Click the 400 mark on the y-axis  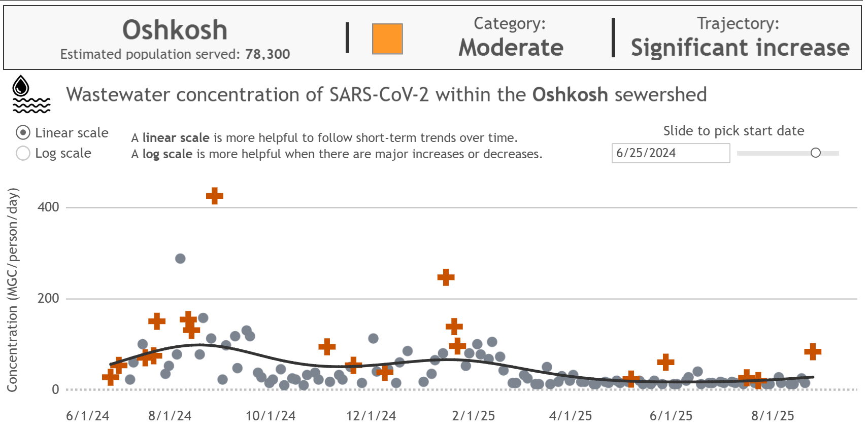pyautogui.click(x=48, y=206)
